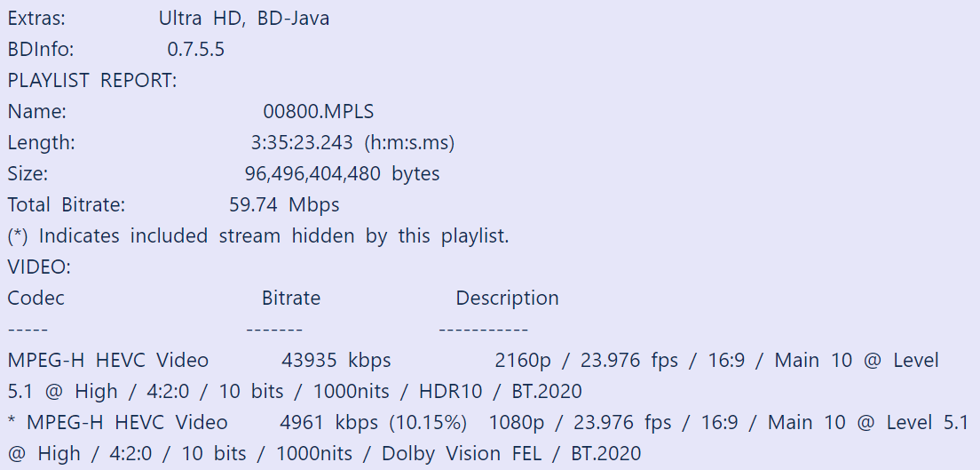Click the 4961 kbps (10.15%) value
Viewport: 980px width, 470px height.
click(x=373, y=422)
